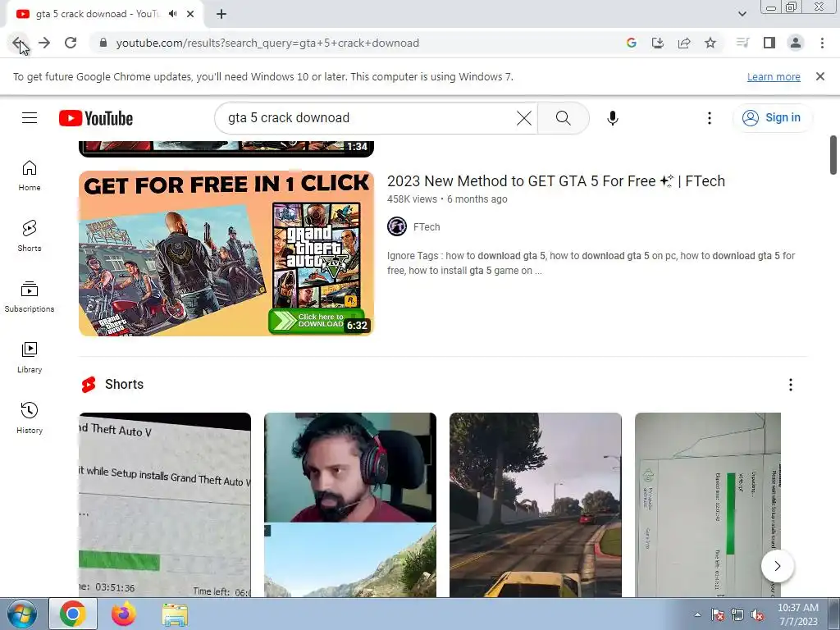Open the Short showing Setup installs Grand Theft Auto
Image resolution: width=840 pixels, height=630 pixels.
tap(164, 504)
